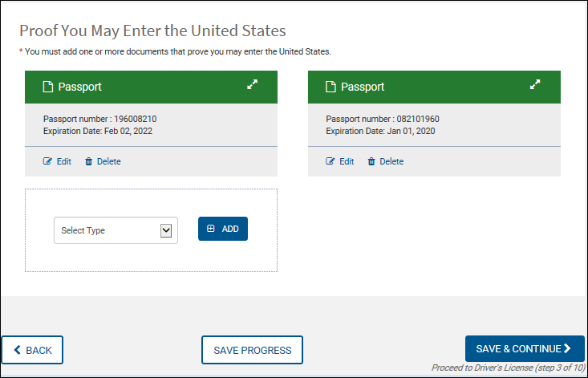This screenshot has width=588, height=378.
Task: Open the Select Type dropdown
Action: pyautogui.click(x=115, y=230)
